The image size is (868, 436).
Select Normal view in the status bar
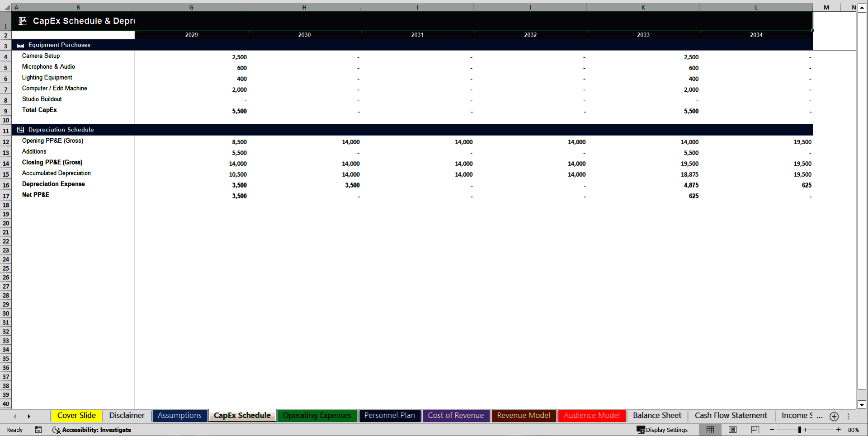(x=710, y=430)
